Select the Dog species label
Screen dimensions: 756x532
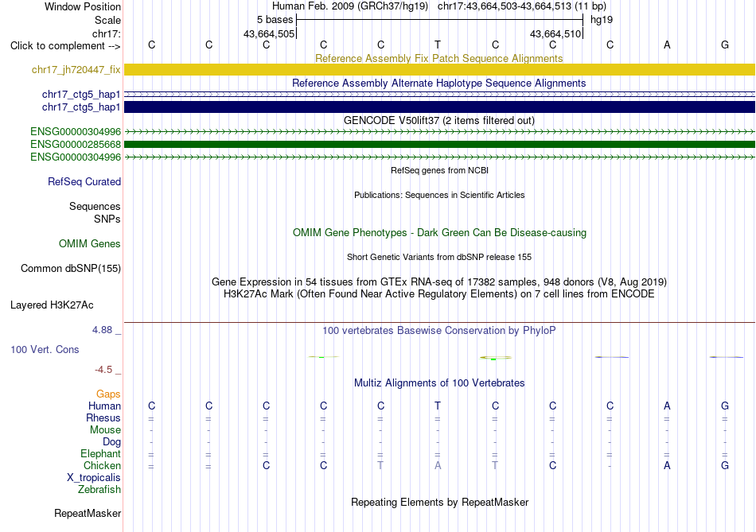pos(111,442)
